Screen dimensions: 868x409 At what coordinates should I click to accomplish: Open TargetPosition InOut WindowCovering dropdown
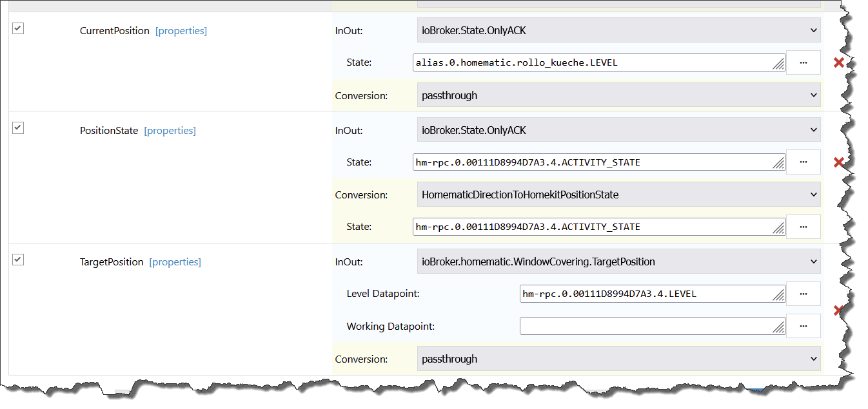pyautogui.click(x=618, y=262)
